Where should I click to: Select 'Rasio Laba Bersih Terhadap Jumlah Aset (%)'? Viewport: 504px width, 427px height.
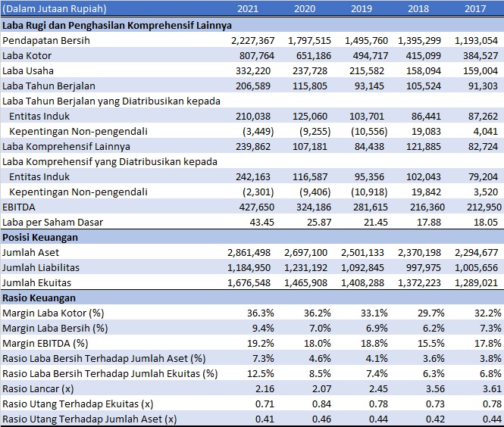tap(104, 358)
